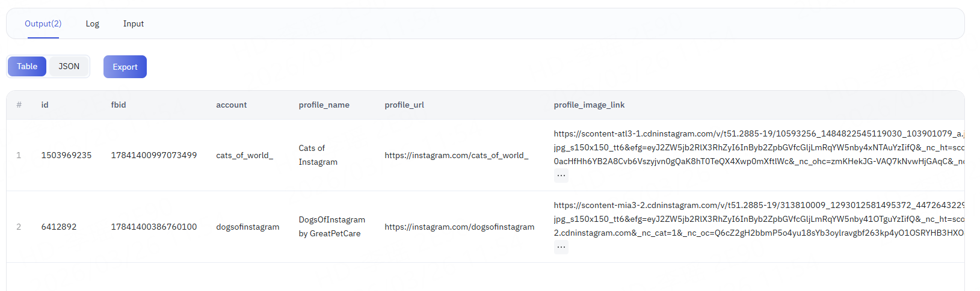Open the Input tab

point(133,24)
